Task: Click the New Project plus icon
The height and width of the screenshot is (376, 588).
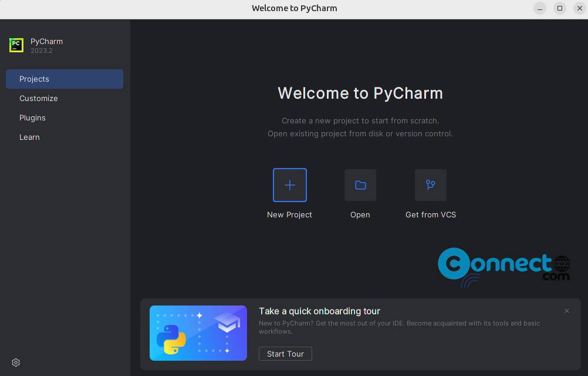Action: tap(289, 185)
